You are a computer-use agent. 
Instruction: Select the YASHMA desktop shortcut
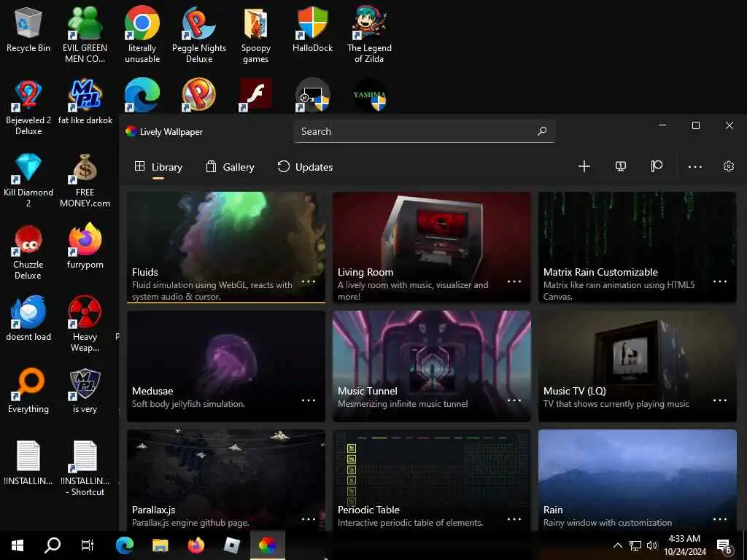[370, 96]
